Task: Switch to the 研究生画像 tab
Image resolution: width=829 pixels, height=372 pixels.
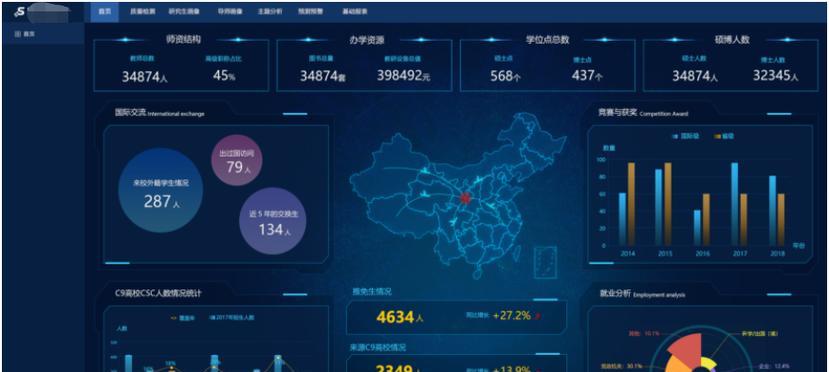Action: coord(183,11)
